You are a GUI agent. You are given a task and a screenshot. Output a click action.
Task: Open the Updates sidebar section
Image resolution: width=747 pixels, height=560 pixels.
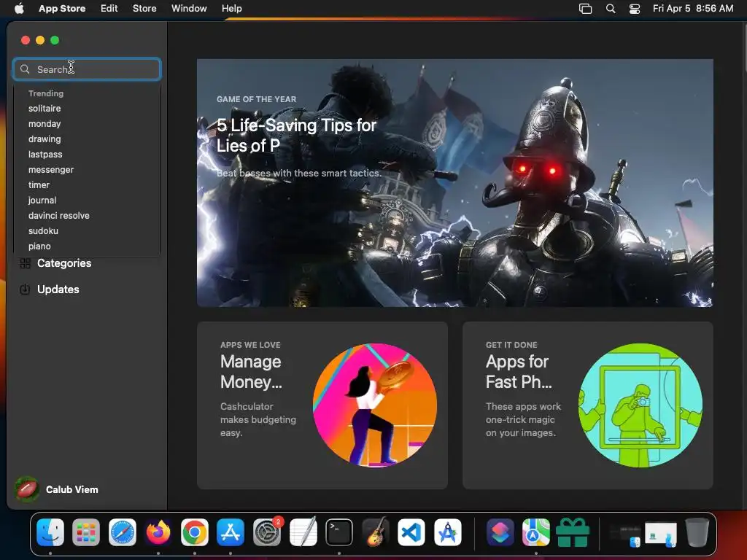point(58,289)
